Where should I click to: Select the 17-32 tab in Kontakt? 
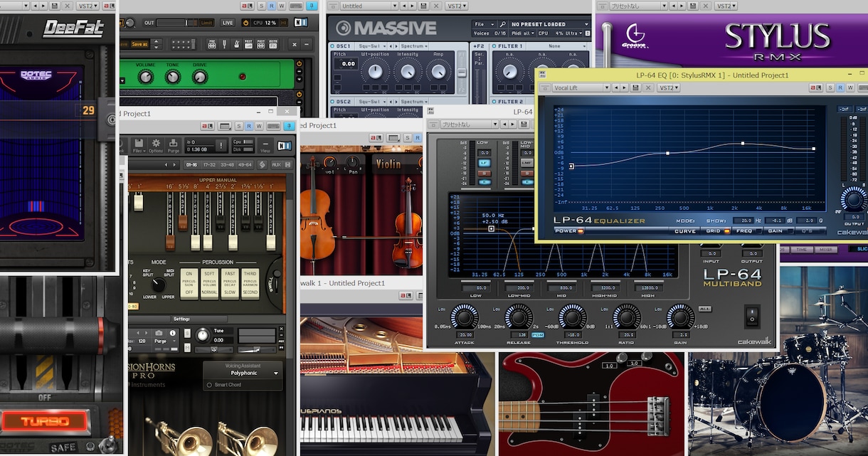click(209, 165)
